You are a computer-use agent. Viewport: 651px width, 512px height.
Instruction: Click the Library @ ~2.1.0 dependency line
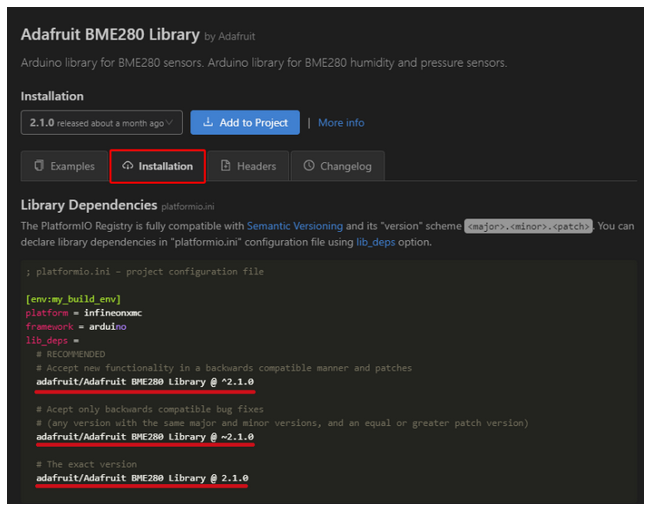coord(145,437)
